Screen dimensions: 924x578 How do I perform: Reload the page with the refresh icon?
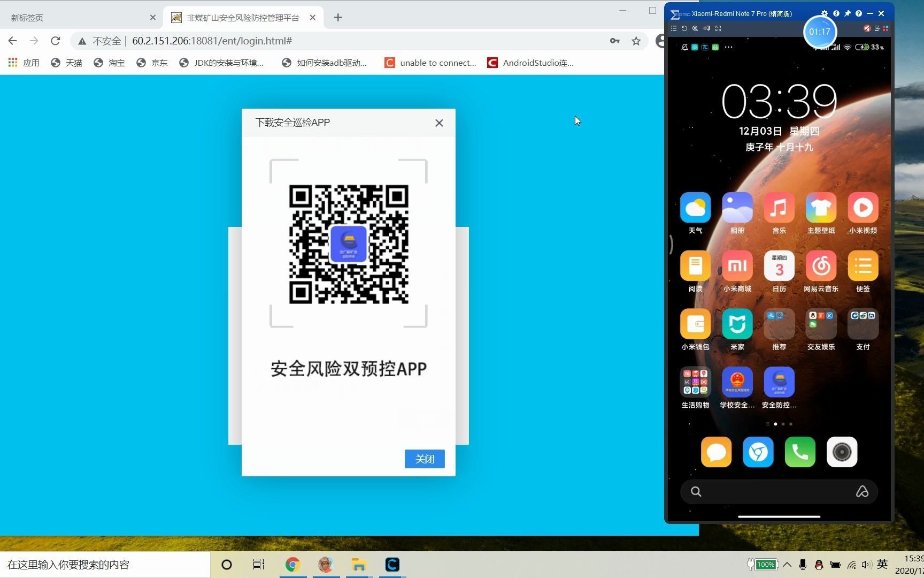click(x=56, y=41)
